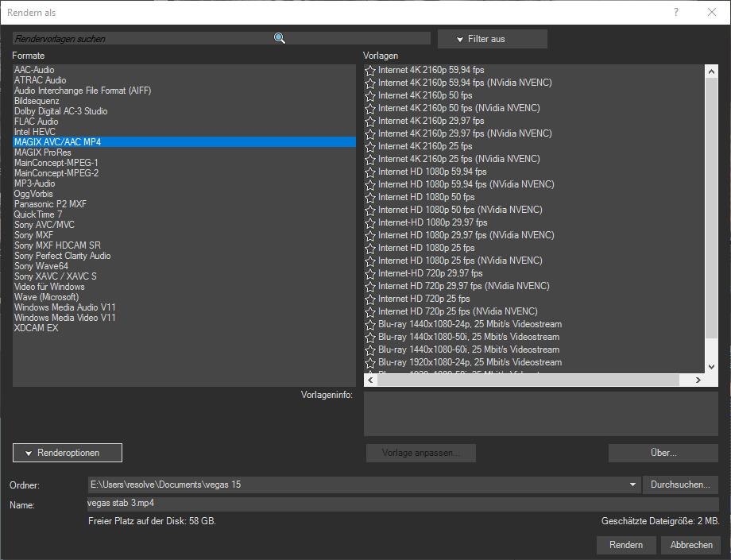Star the Internet-HD 1080p 29,97 fps template
731x560 pixels.
[x=370, y=222]
